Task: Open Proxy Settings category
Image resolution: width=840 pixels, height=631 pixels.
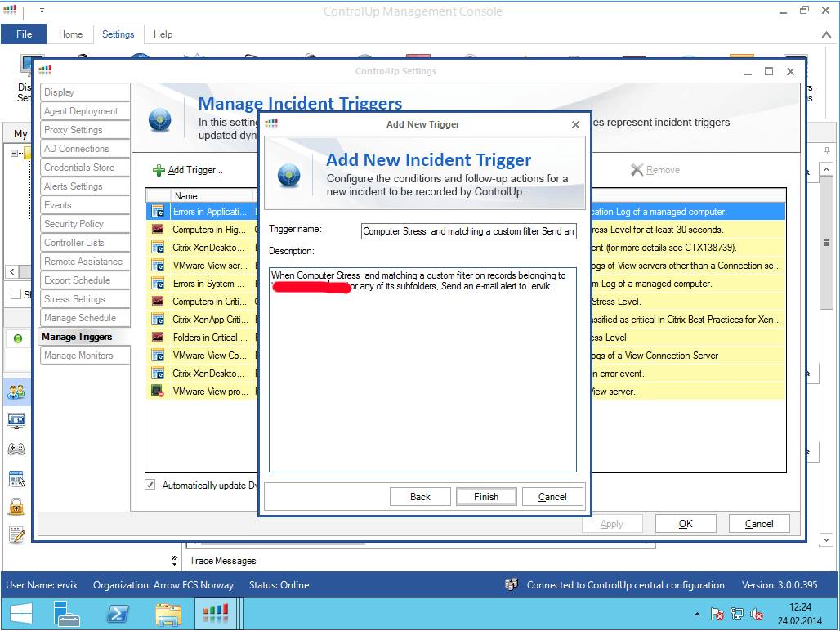Action: (x=85, y=130)
